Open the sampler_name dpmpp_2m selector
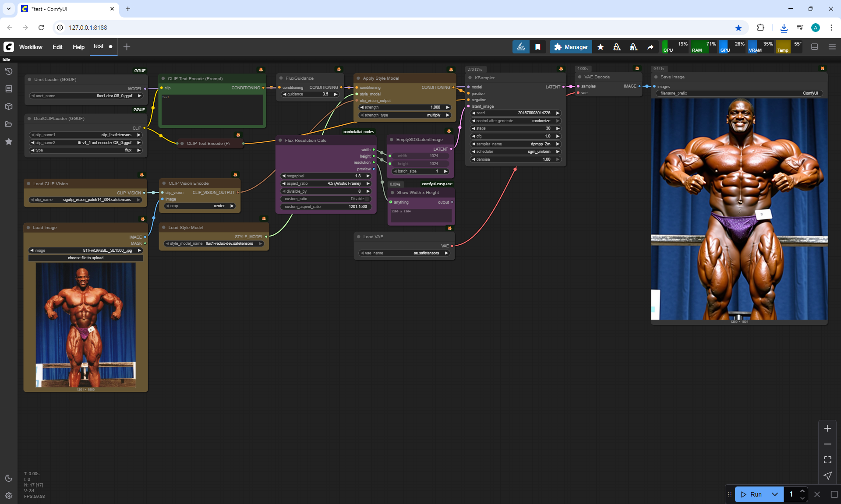The image size is (841, 504). (x=516, y=144)
